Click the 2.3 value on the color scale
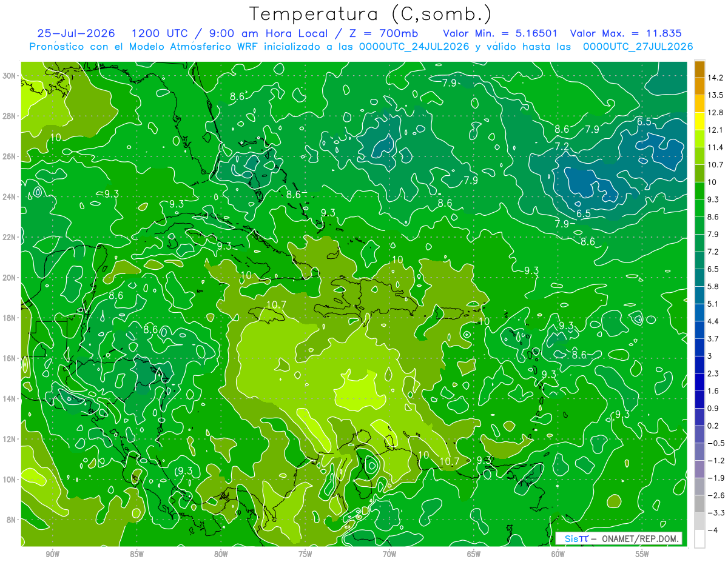Image resolution: width=728 pixels, height=562 pixels. [713, 373]
